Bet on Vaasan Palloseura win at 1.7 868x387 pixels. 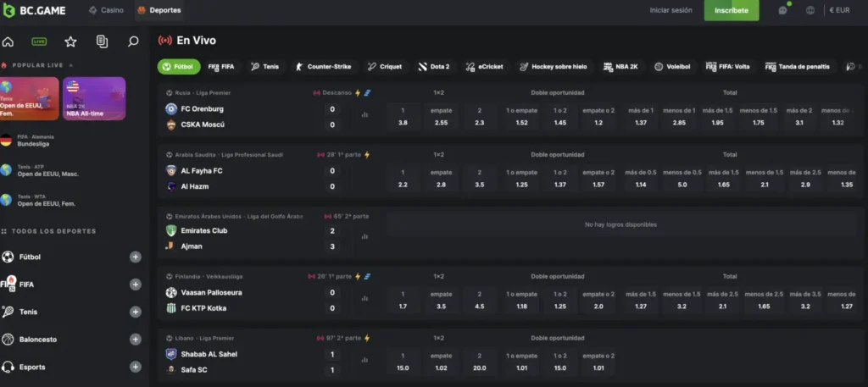[x=403, y=301]
